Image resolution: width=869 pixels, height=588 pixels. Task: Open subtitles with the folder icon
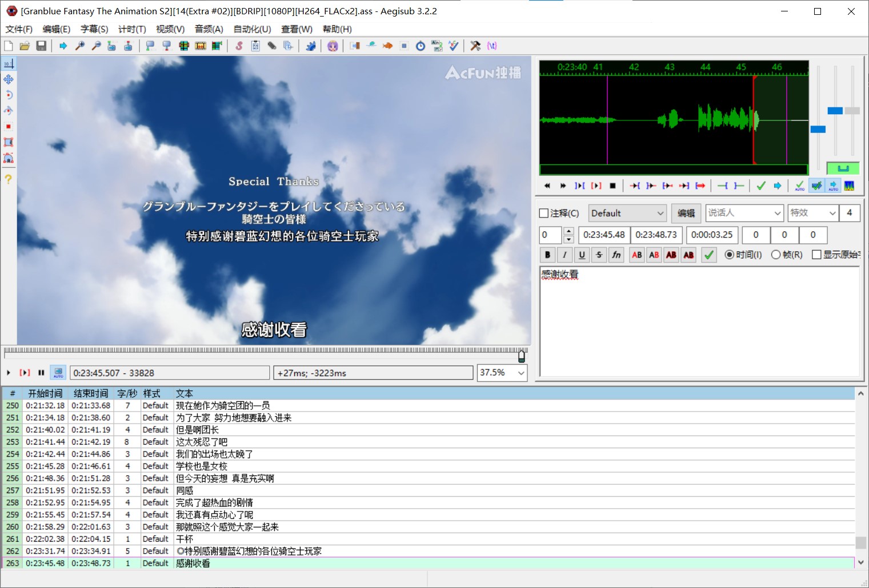tap(25, 46)
